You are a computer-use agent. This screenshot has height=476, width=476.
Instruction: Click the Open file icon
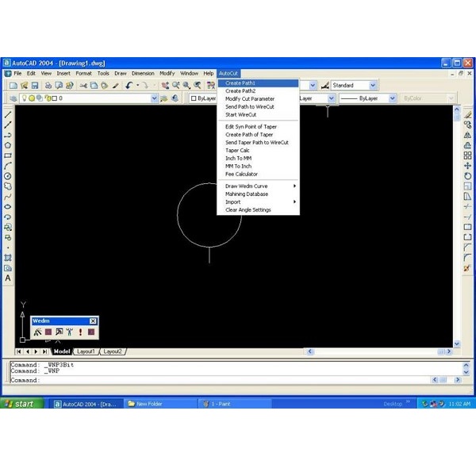24,86
